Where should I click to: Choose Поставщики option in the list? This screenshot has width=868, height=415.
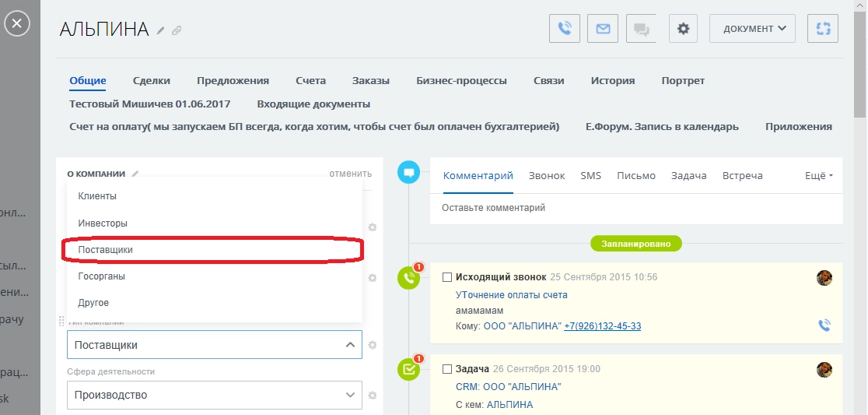(x=106, y=250)
